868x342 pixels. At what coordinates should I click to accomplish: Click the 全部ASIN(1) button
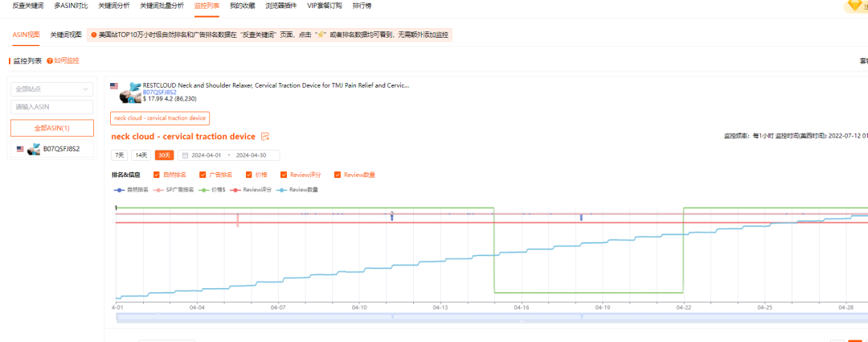51,128
